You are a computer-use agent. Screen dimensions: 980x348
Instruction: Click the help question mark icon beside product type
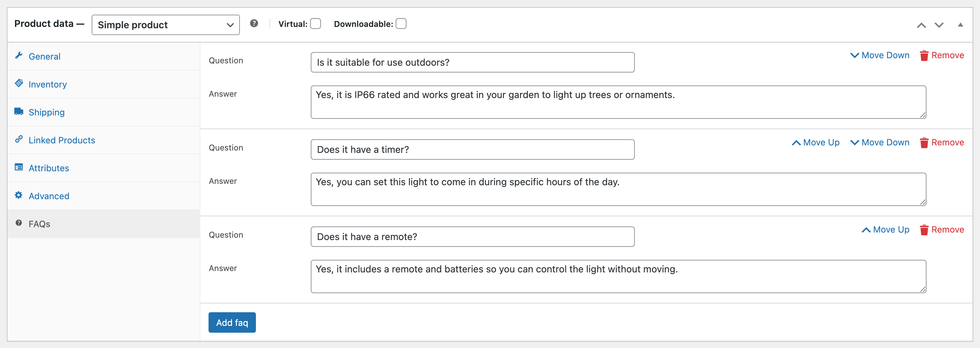pos(254,23)
